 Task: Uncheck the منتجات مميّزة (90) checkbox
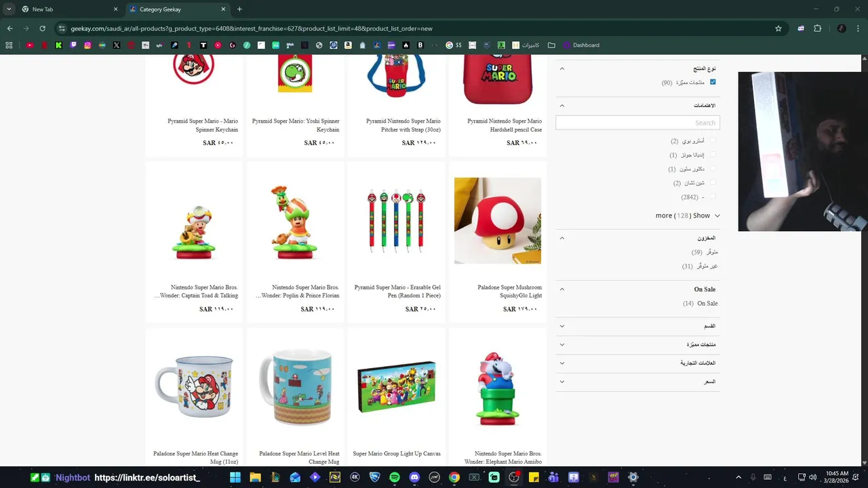pos(713,82)
